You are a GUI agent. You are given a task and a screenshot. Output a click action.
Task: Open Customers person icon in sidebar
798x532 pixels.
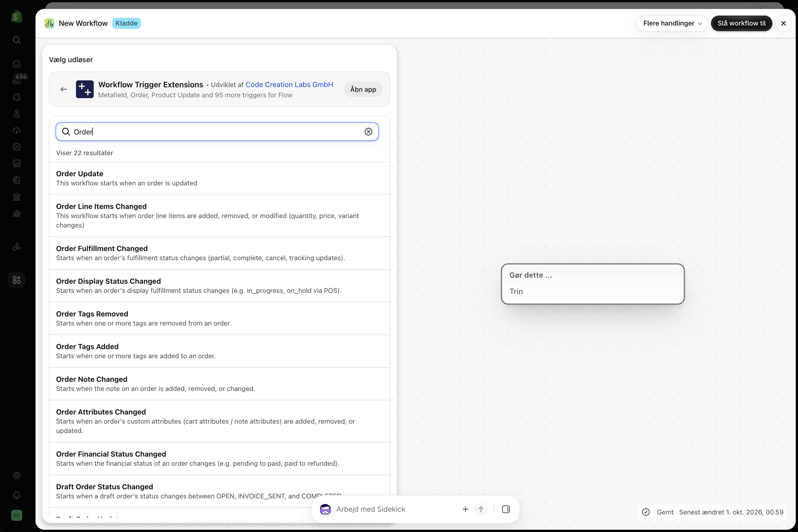[x=17, y=113]
